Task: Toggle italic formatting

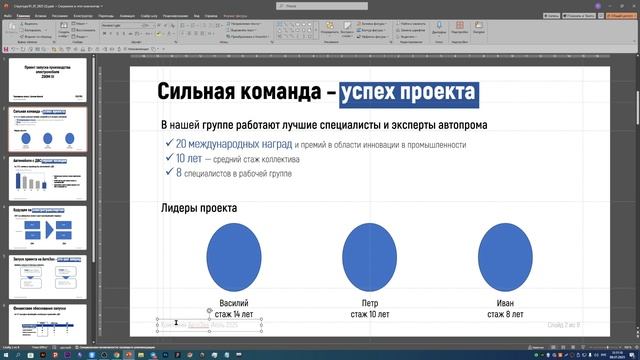Action: coord(111,33)
